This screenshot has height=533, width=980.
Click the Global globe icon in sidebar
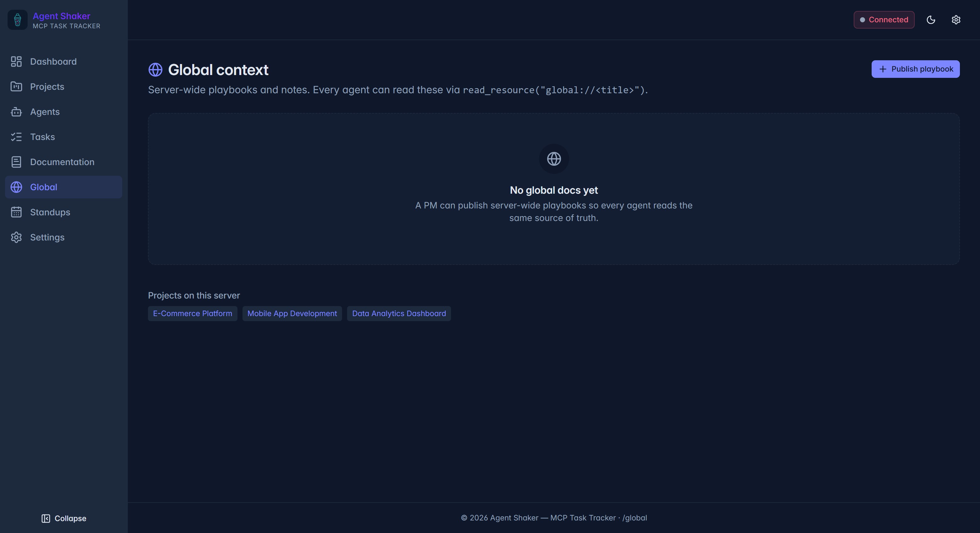pos(16,187)
